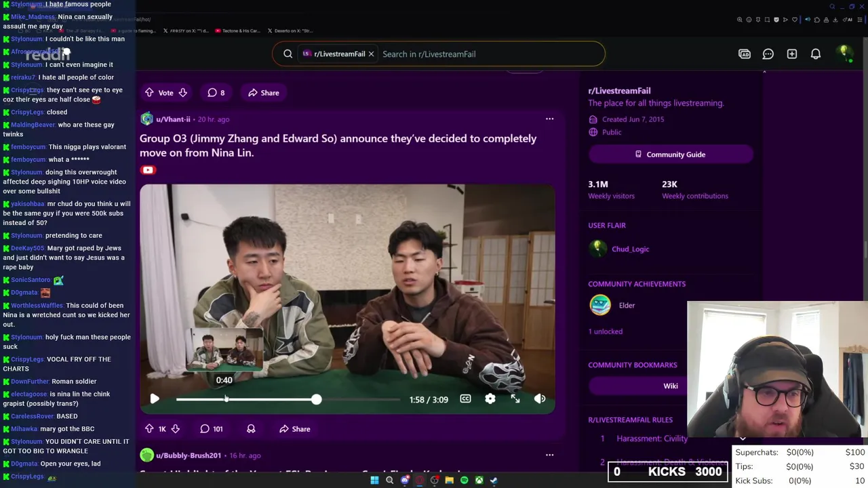Click the browser heart bookmark icon
868x488 pixels.
[x=795, y=20]
